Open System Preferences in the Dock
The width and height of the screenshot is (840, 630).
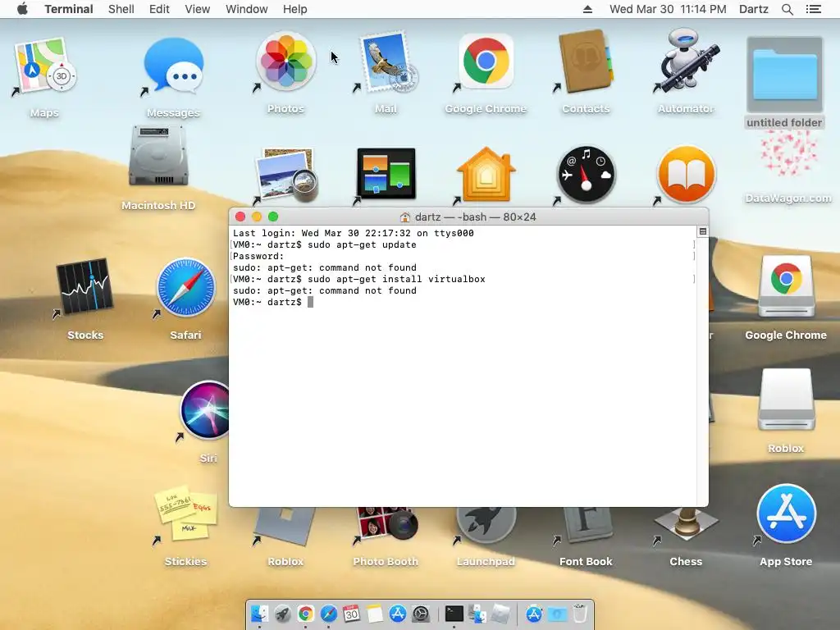pos(421,614)
